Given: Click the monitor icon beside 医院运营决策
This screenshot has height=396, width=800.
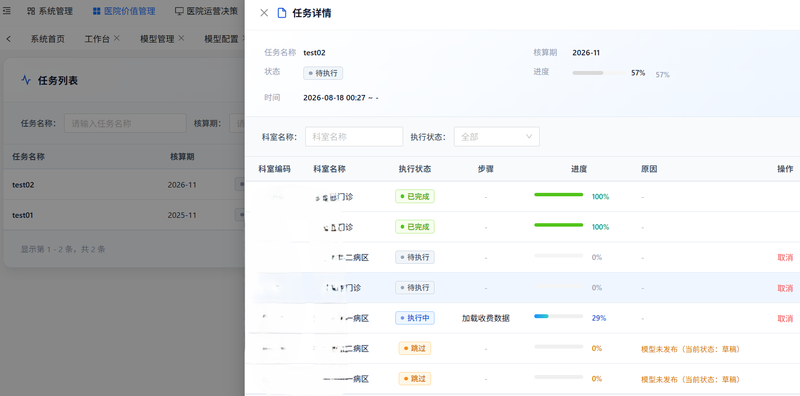Looking at the screenshot, I should click(x=179, y=11).
